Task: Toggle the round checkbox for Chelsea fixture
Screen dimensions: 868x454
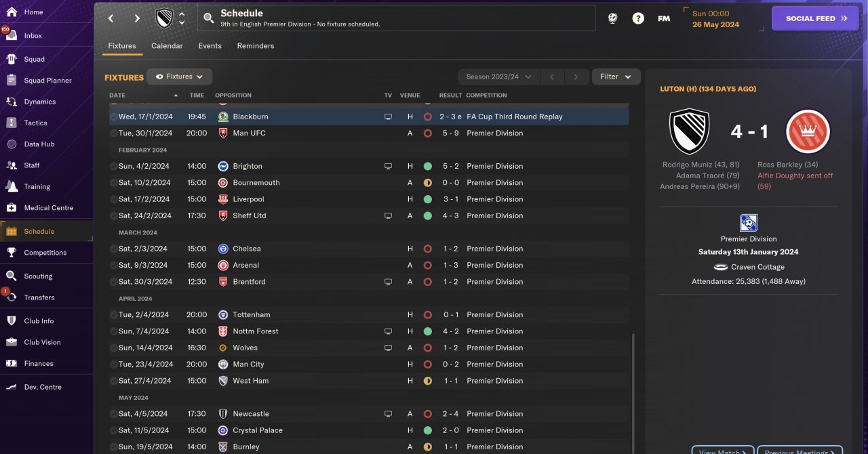Action: coord(113,249)
